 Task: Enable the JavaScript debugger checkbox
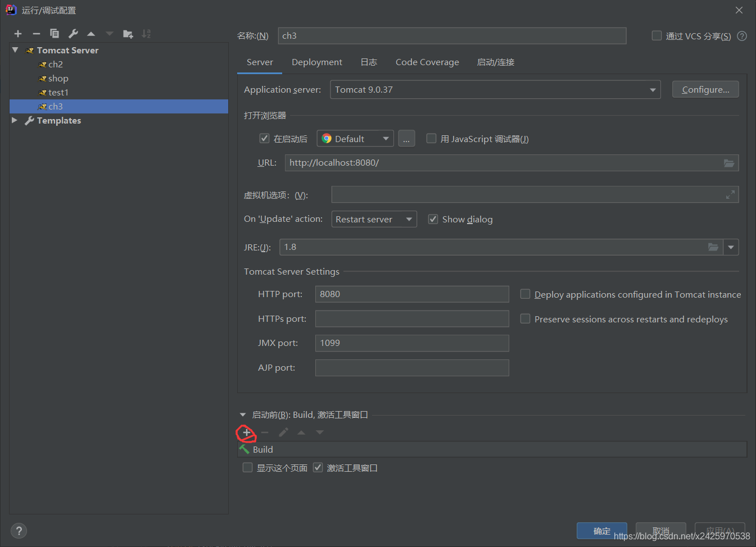pyautogui.click(x=431, y=139)
